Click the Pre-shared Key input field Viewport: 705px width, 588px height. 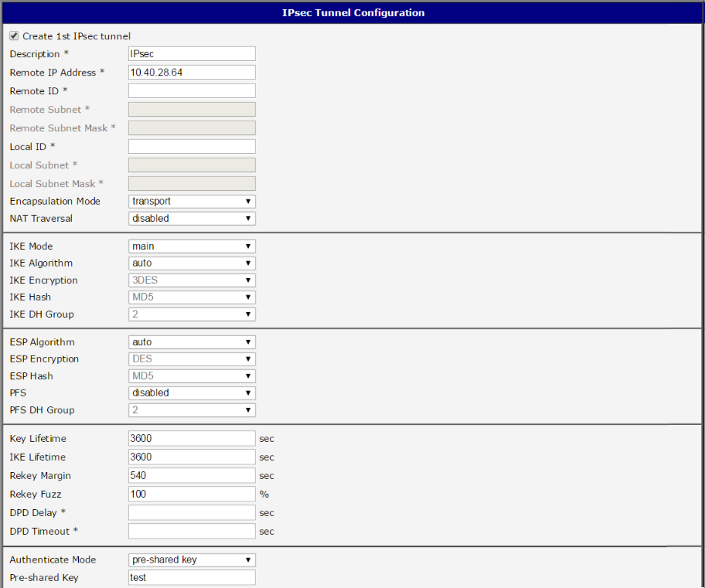tap(192, 578)
